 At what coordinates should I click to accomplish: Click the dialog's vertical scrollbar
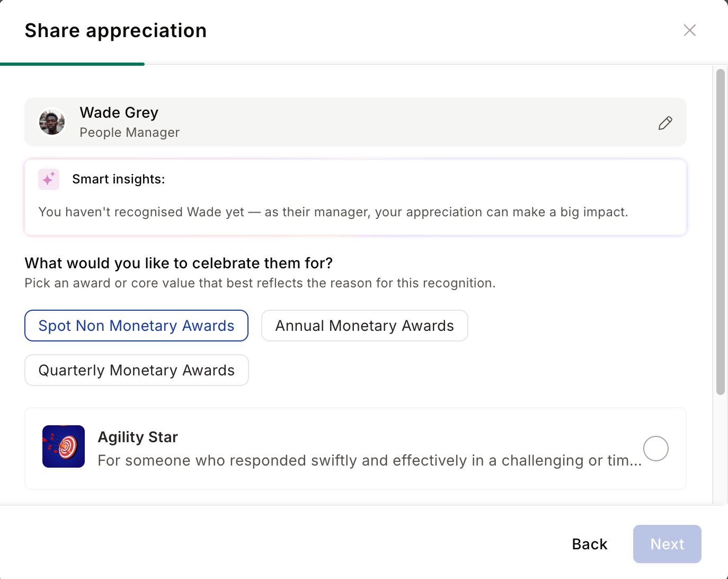720,232
